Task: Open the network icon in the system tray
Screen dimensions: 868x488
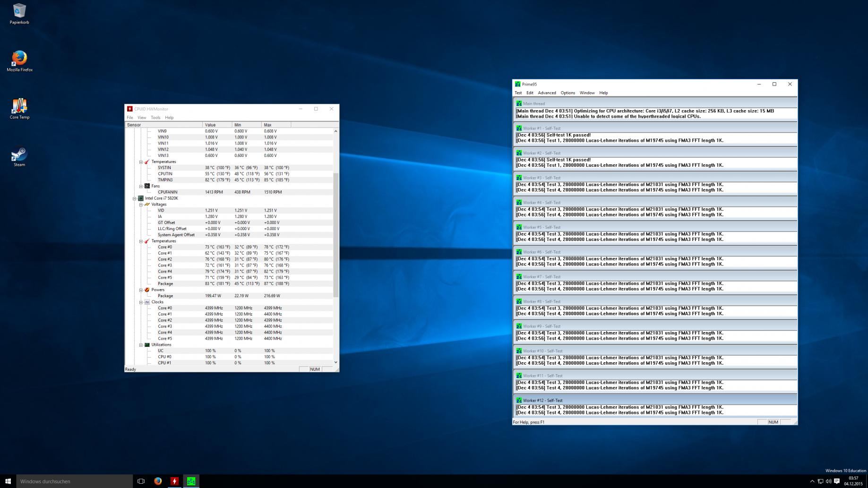Action: [820, 481]
